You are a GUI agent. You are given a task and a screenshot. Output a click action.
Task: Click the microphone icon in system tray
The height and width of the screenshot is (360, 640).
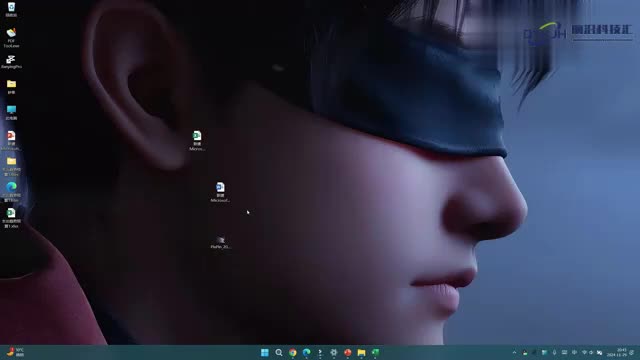click(554, 352)
